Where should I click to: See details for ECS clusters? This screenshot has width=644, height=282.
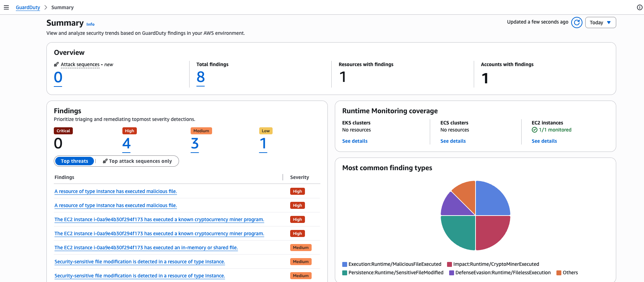[453, 141]
